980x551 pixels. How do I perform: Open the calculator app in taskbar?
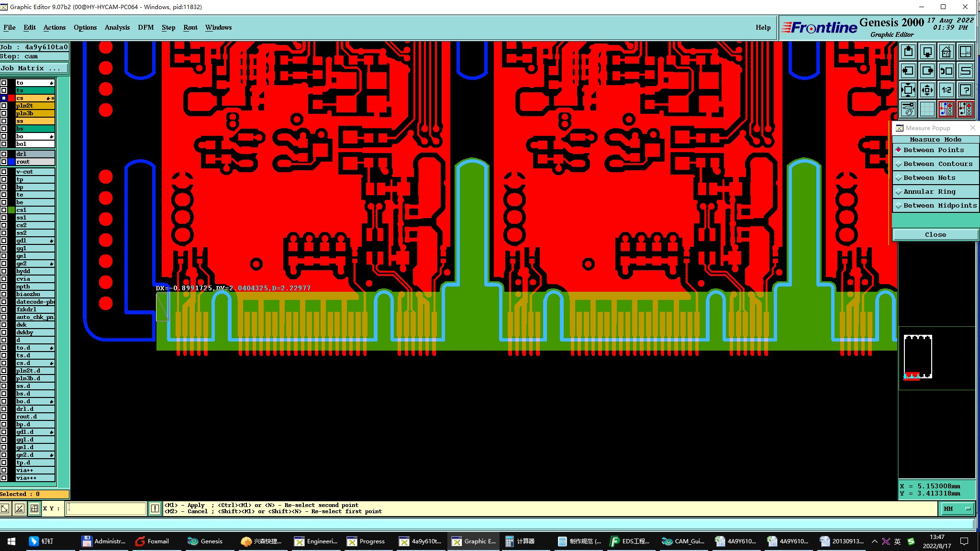[520, 541]
